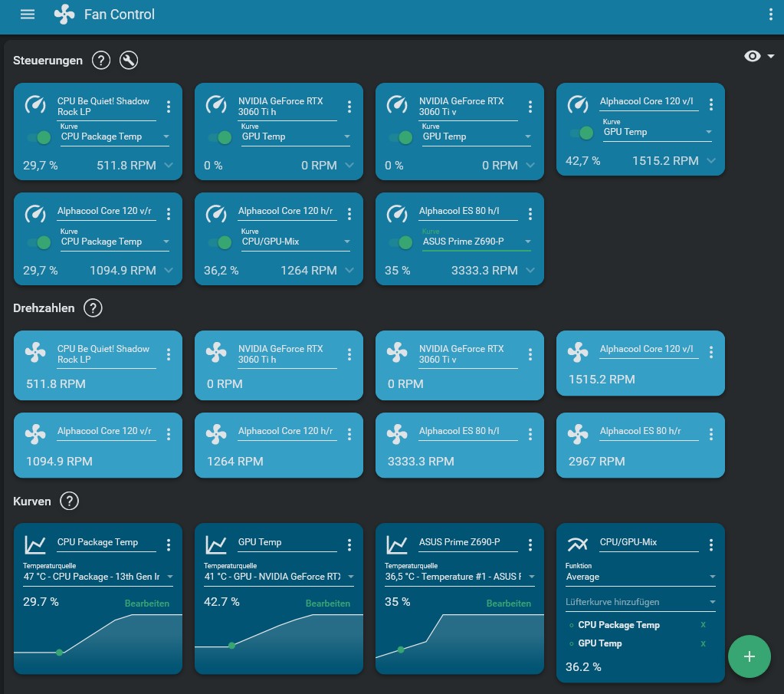Open curve dropdown on Alphacool Core 120 v/l card

[x=658, y=132]
